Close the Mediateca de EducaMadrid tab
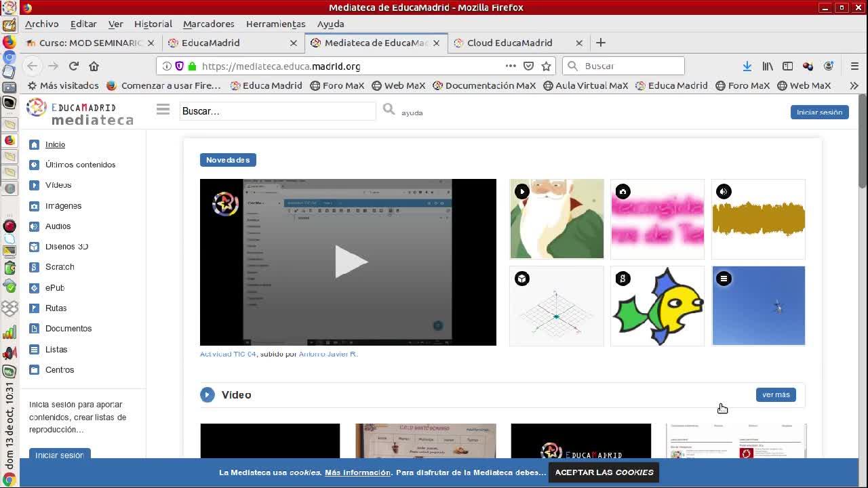This screenshot has width=868, height=488. (436, 43)
